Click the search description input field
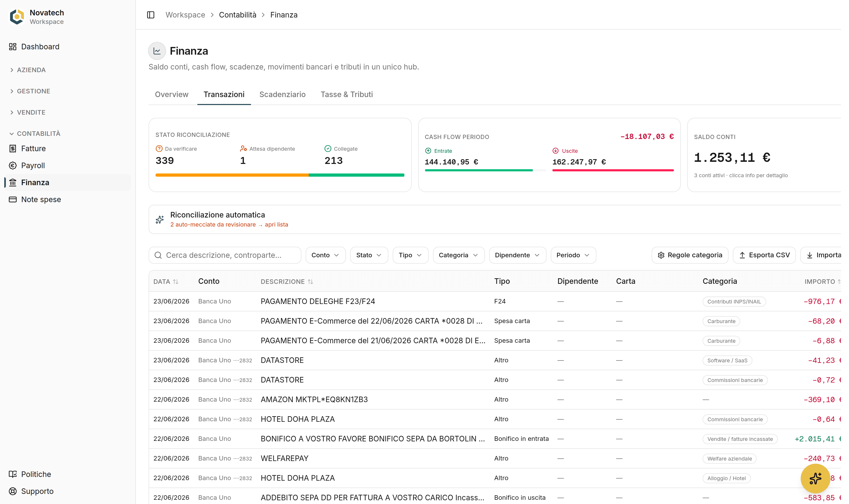The image size is (849, 504). tap(225, 255)
